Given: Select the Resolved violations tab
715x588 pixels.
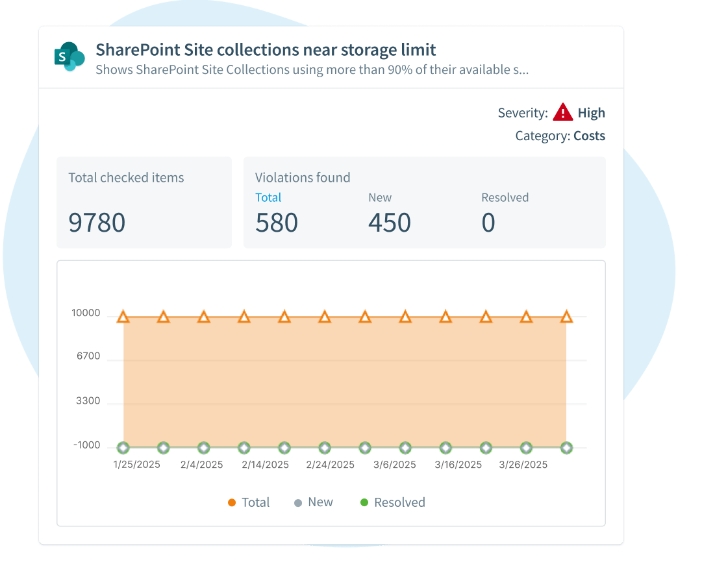Looking at the screenshot, I should pos(505,197).
